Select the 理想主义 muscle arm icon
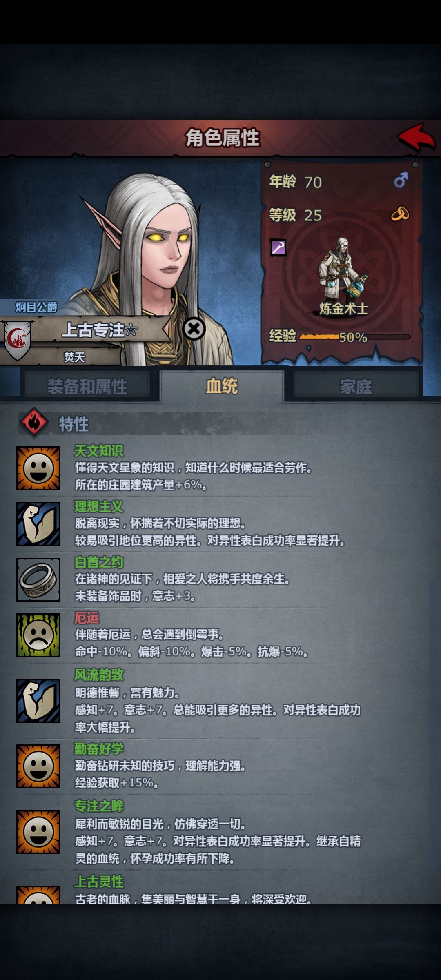 pos(38,524)
